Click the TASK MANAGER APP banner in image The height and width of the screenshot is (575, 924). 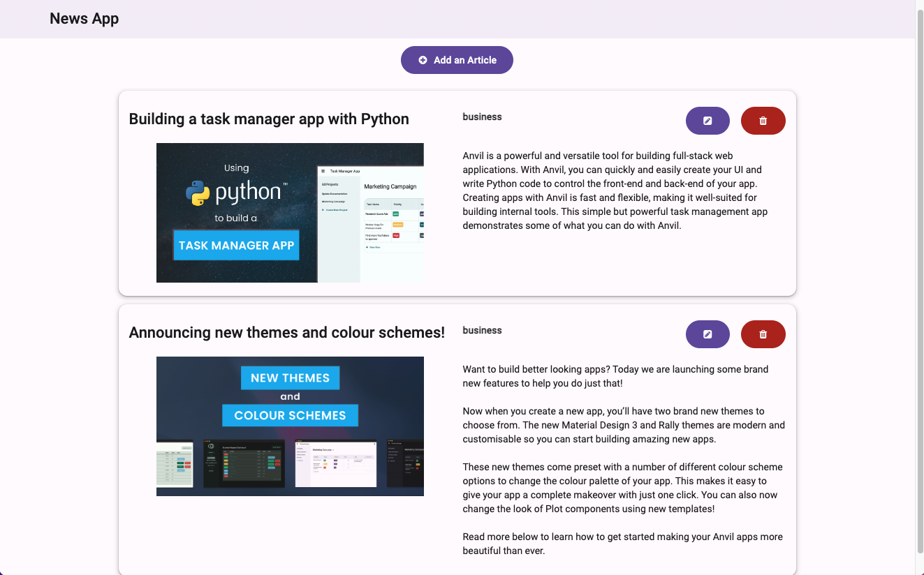(x=236, y=246)
